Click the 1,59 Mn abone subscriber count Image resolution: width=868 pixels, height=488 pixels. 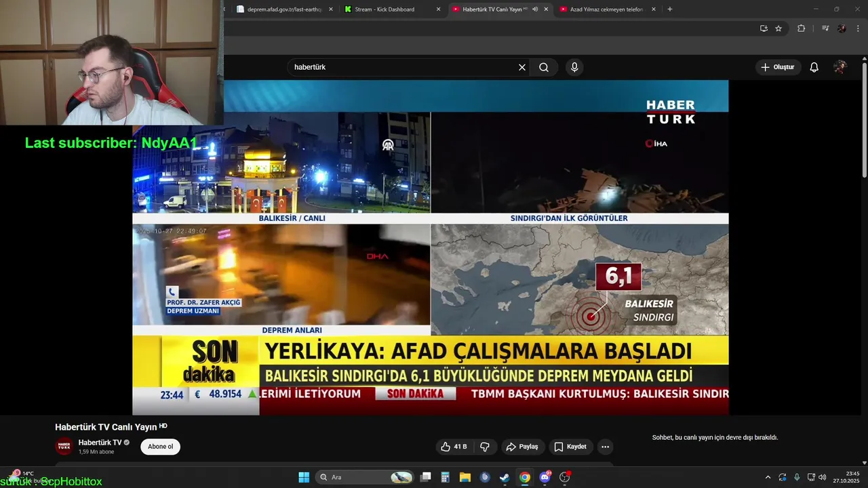(96, 452)
